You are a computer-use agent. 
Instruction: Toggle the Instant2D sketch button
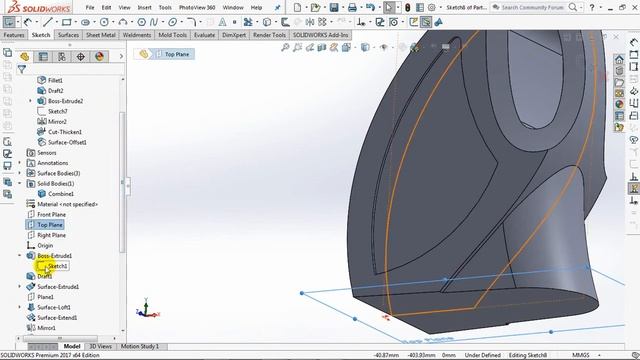tap(426, 22)
